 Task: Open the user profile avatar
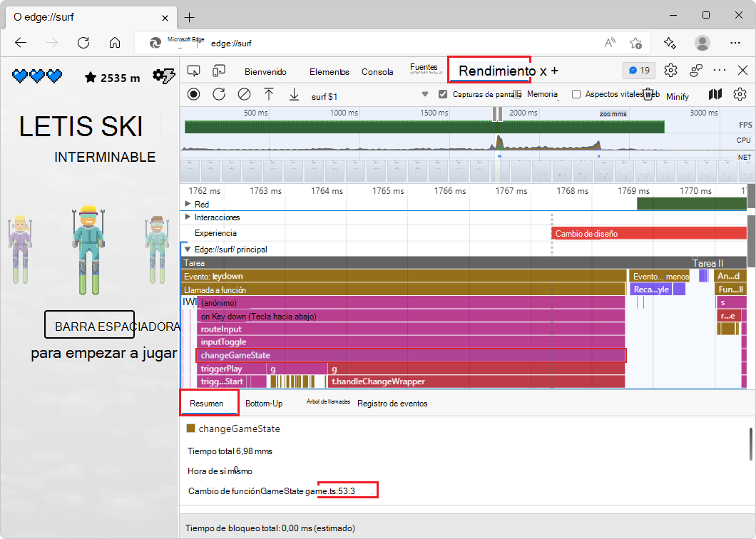coord(702,43)
